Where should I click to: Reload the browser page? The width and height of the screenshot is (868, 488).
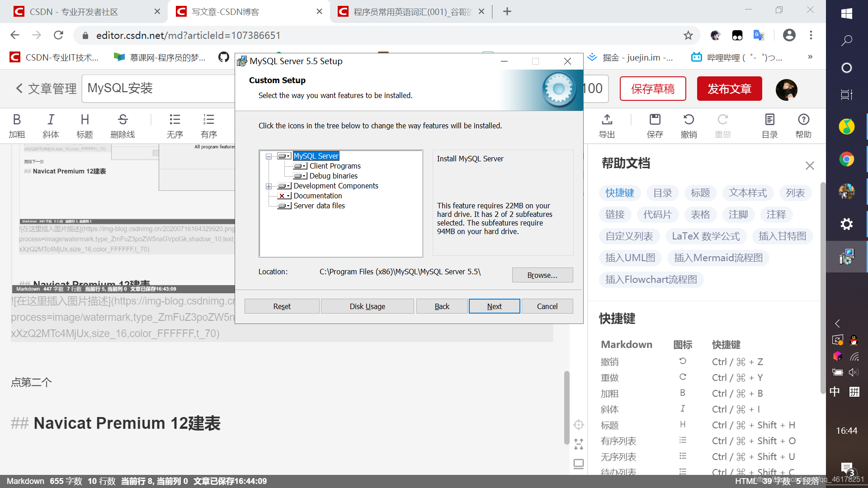point(58,35)
